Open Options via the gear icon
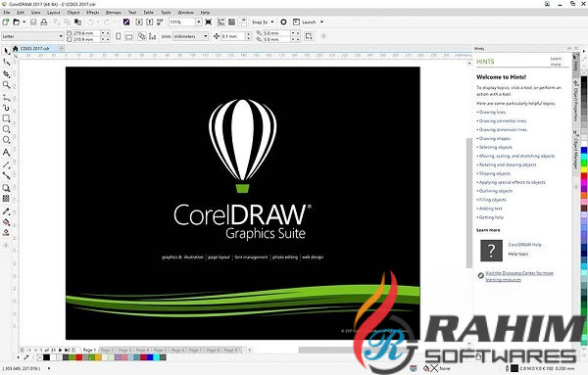The height and width of the screenshot is (375, 588). click(283, 23)
